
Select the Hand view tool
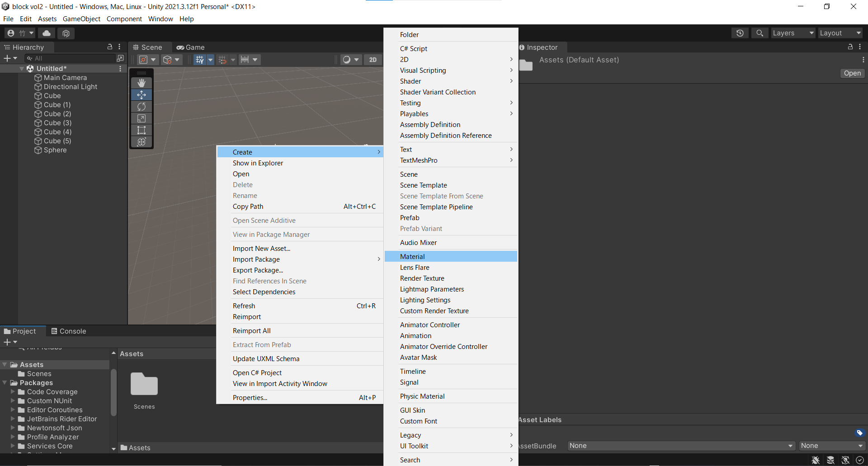click(x=142, y=83)
